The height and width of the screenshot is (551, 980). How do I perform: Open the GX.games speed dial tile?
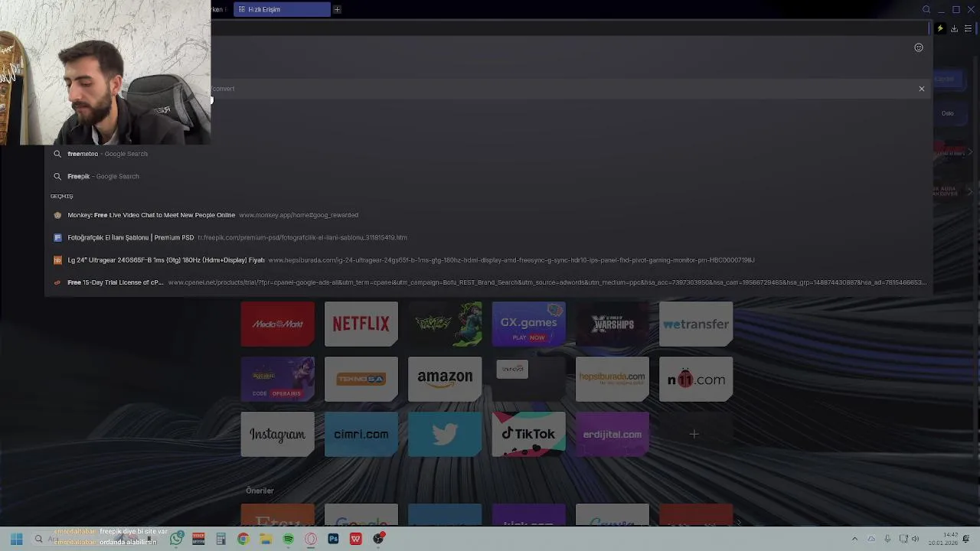click(528, 324)
